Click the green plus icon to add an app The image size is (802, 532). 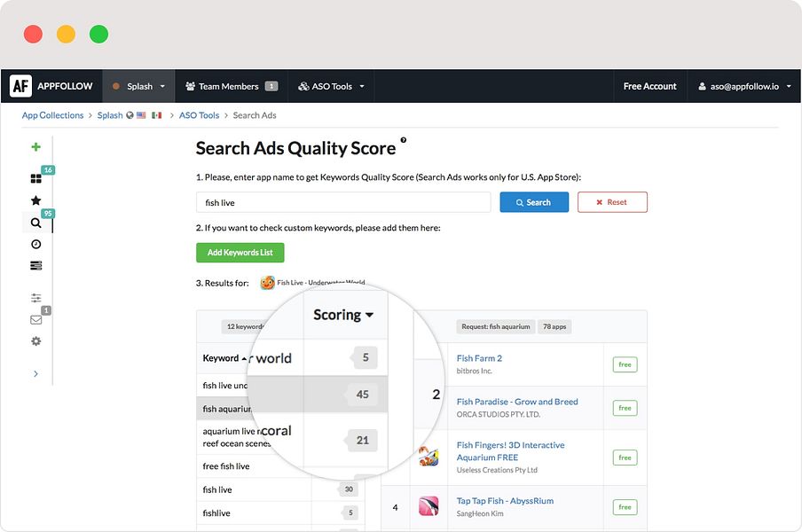(x=35, y=146)
